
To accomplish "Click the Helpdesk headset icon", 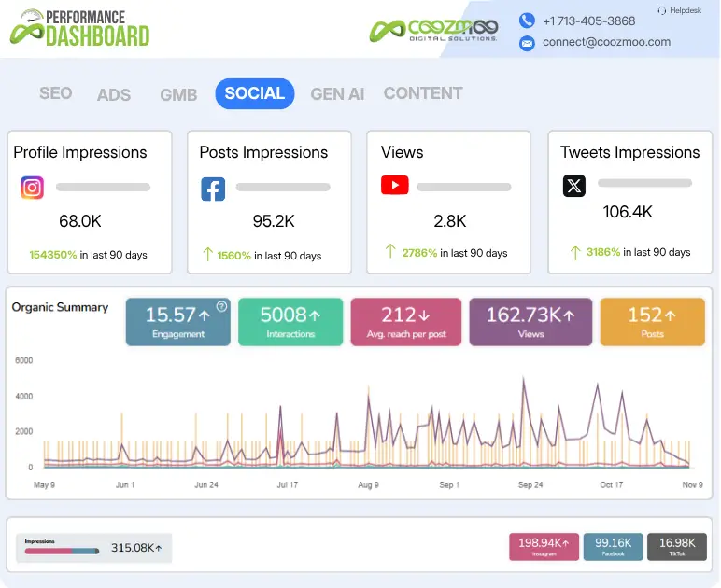I will point(661,10).
